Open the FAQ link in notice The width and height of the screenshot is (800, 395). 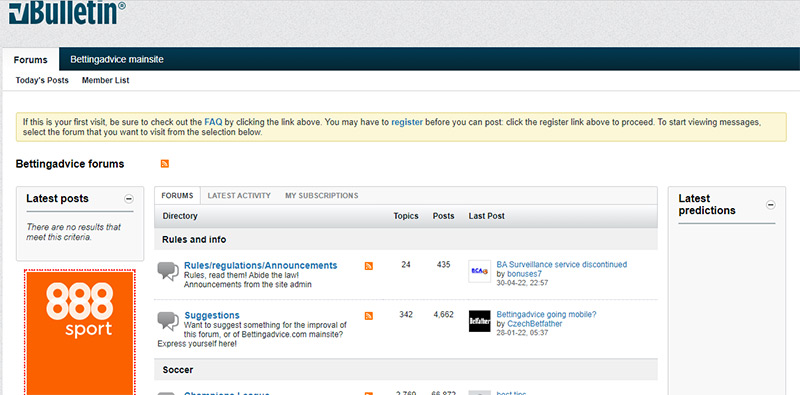pyautogui.click(x=213, y=122)
